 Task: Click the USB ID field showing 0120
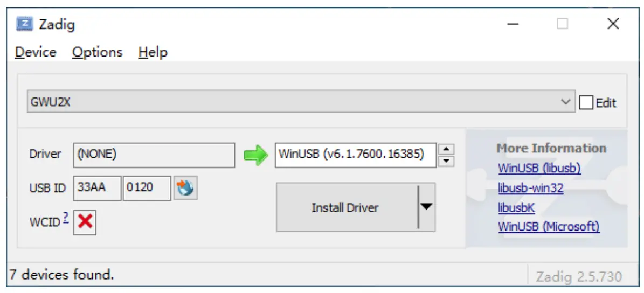(x=147, y=189)
